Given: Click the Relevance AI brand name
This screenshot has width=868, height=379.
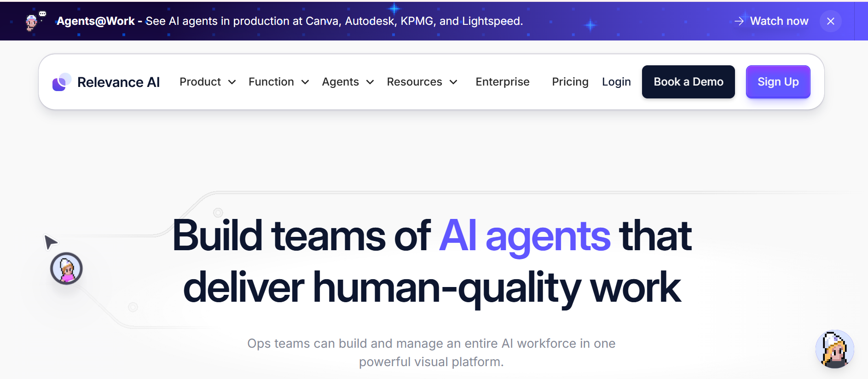Looking at the screenshot, I should coord(119,82).
